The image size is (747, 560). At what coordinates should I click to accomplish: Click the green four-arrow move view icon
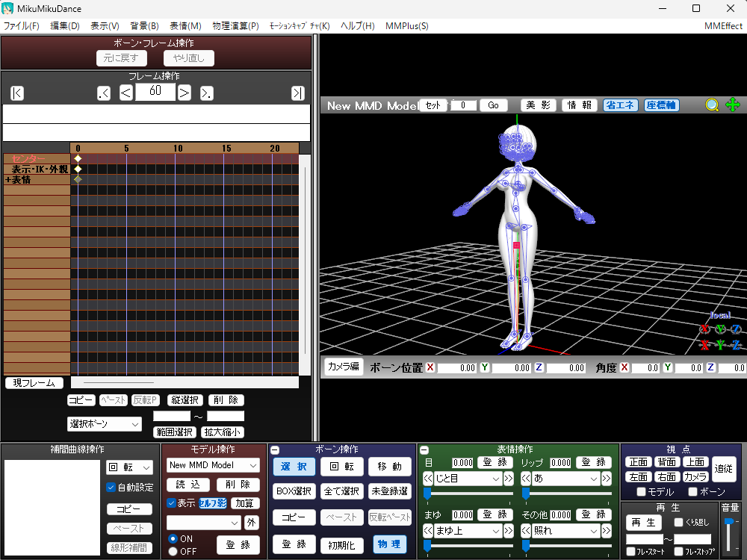point(733,105)
